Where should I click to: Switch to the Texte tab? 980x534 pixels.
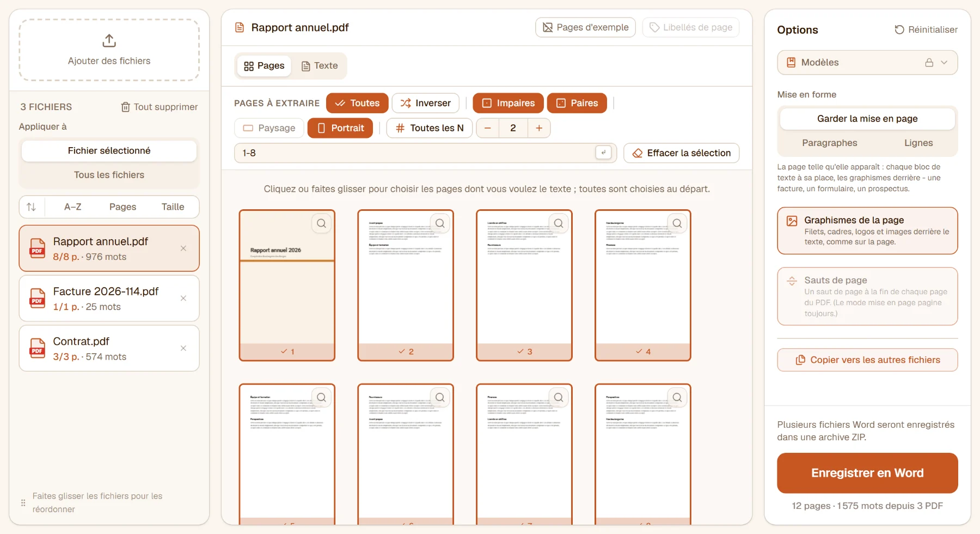coord(320,66)
